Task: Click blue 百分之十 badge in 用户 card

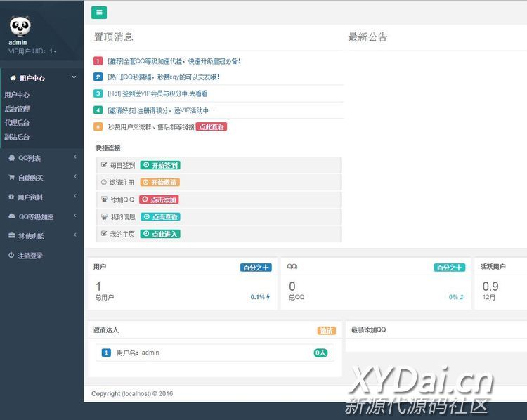Action: 256,268
